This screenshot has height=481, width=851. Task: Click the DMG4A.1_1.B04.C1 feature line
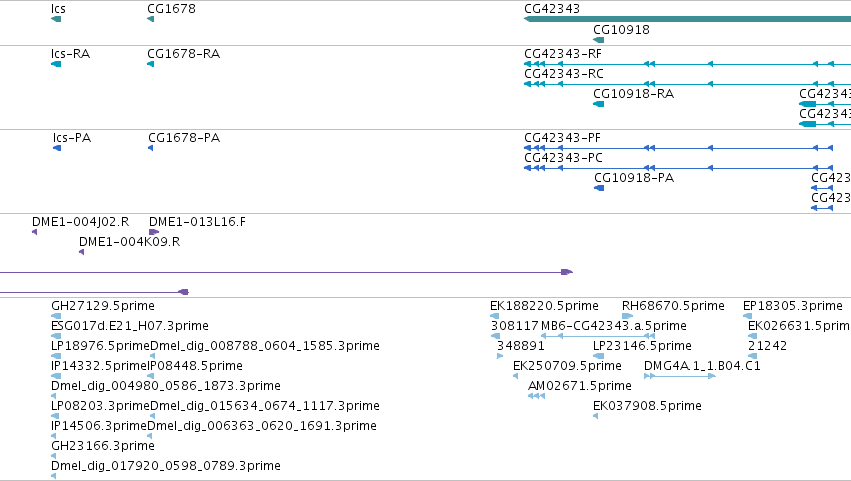coord(679,376)
